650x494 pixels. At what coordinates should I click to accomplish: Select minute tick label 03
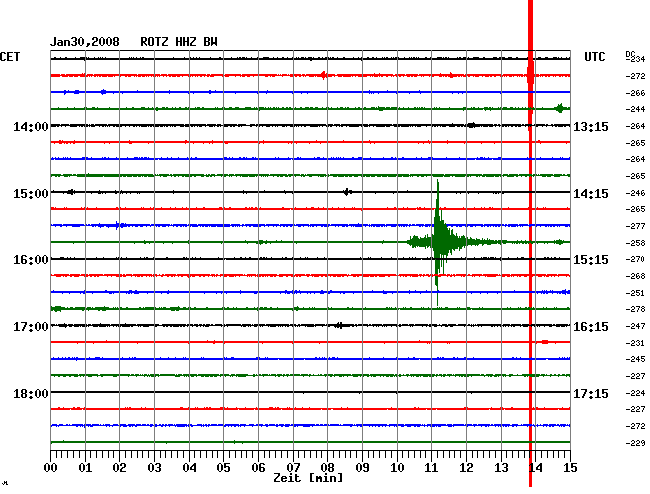click(x=154, y=468)
